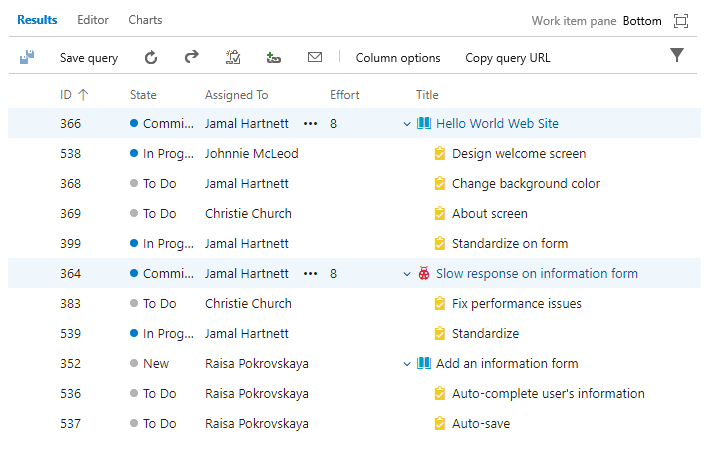Click the redo arrow icon
Viewport: 710px width, 451px height.
(192, 58)
